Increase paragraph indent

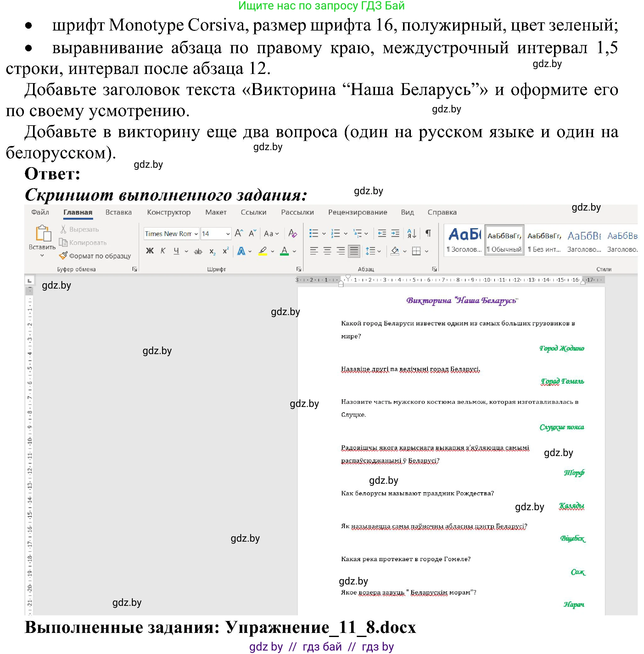395,234
